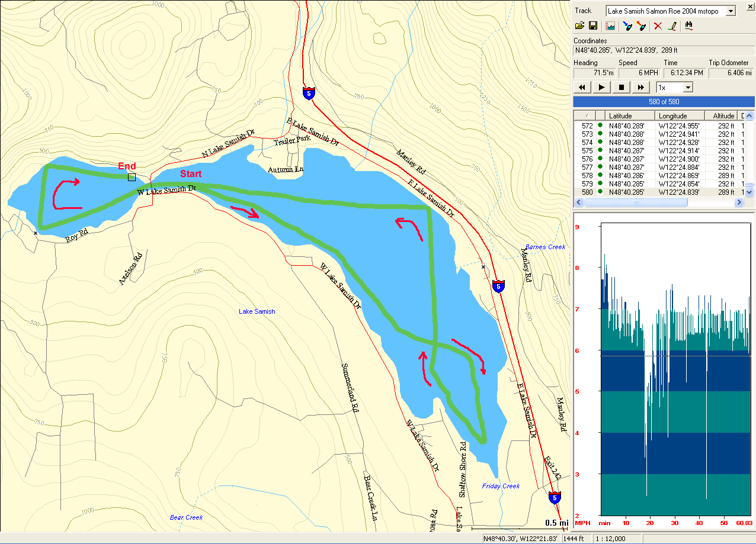Rewind the track playback
This screenshot has height=544, width=756.
click(x=582, y=88)
